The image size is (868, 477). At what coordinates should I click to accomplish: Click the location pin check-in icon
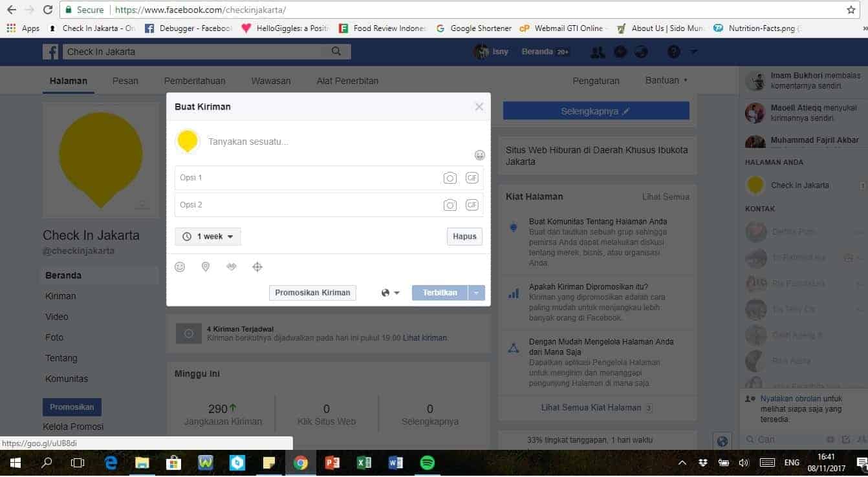[x=206, y=267]
